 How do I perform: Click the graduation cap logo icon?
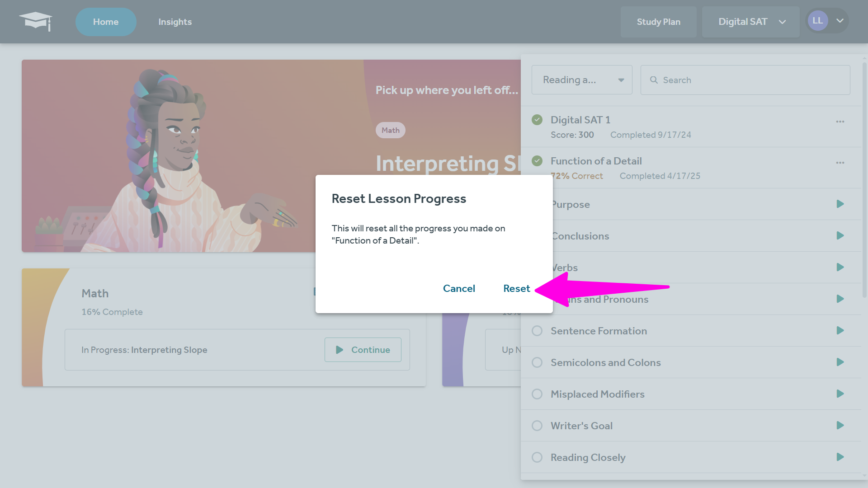[35, 21]
